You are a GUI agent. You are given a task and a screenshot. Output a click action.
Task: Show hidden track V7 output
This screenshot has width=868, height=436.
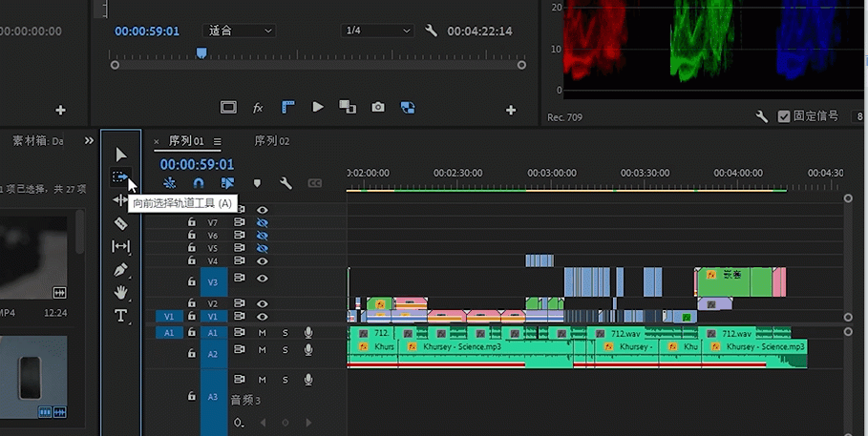coord(262,222)
